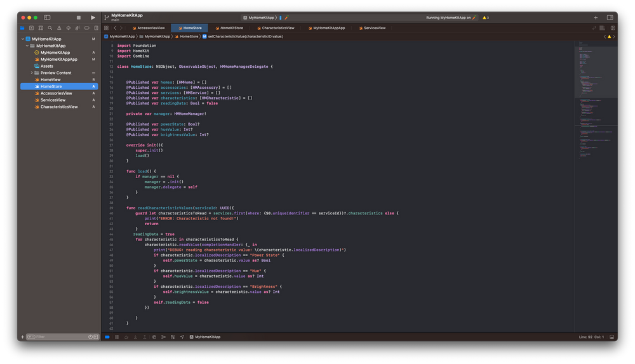635x364 pixels.
Task: Switch to the CharacteristicsView tab
Action: [x=277, y=28]
